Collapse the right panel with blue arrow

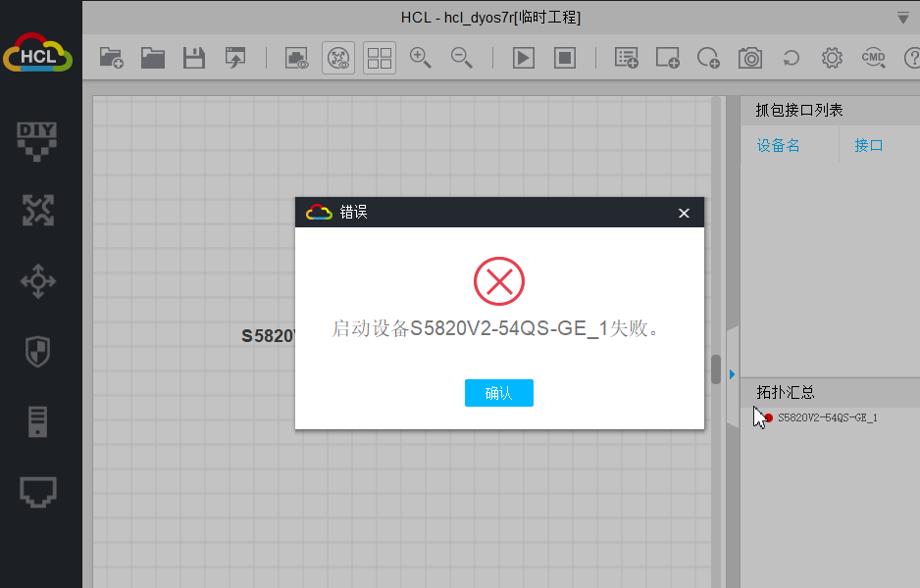click(733, 374)
